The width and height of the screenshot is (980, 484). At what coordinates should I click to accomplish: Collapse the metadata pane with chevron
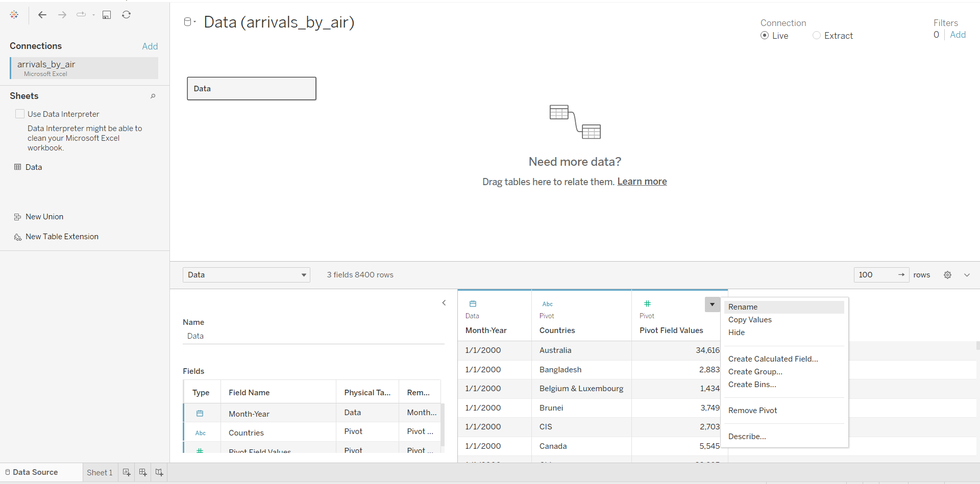pos(444,303)
